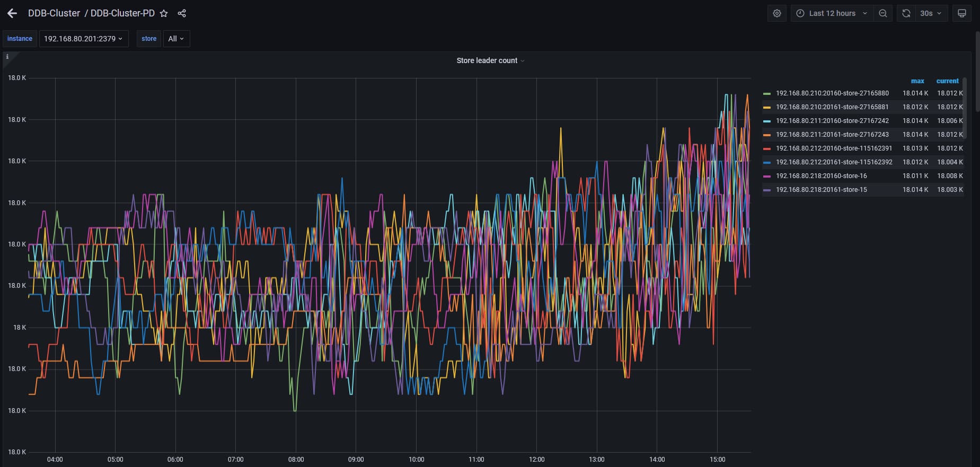The width and height of the screenshot is (980, 467).
Task: Show panel info tooltip icon
Action: [x=7, y=57]
